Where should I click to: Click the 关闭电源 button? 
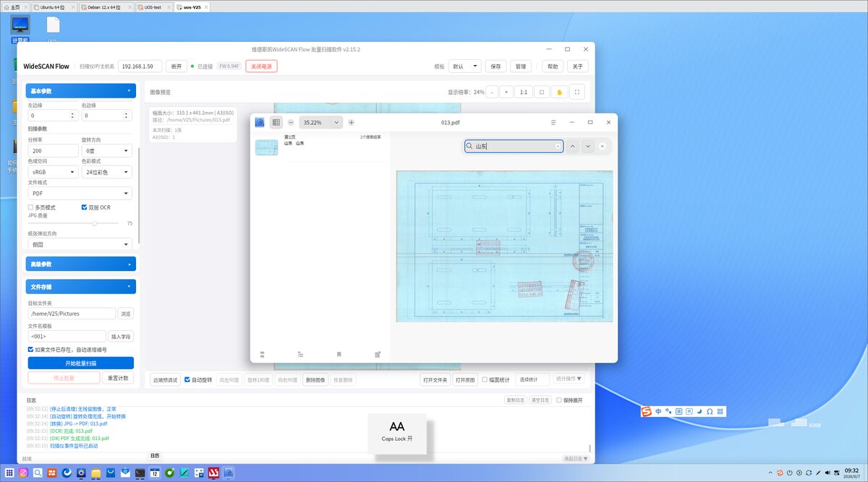point(261,66)
